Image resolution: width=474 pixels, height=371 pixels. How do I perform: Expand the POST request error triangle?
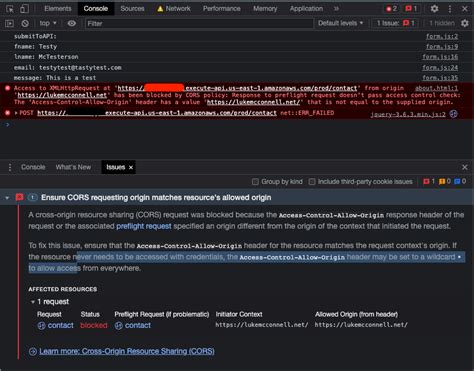16,113
